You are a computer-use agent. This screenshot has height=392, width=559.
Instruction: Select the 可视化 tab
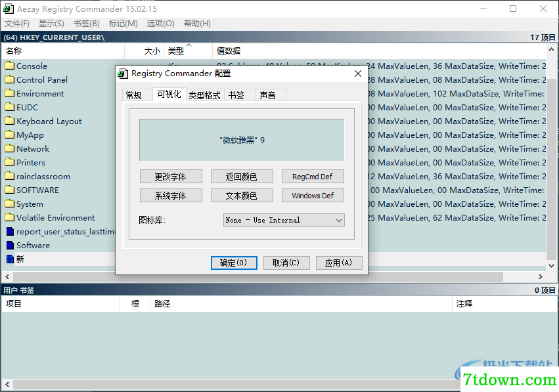click(x=169, y=94)
